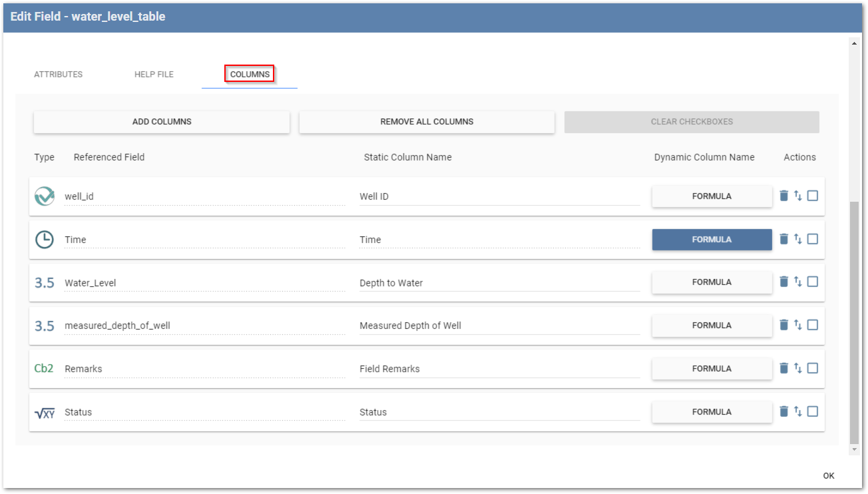This screenshot has width=868, height=494.
Task: Open the HELP FILE tab
Action: pyautogui.click(x=154, y=74)
